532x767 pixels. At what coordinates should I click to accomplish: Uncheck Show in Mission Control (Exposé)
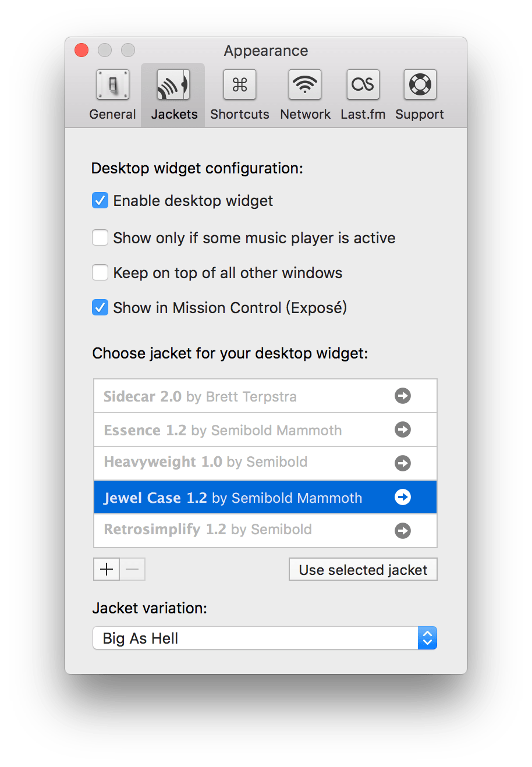100,307
